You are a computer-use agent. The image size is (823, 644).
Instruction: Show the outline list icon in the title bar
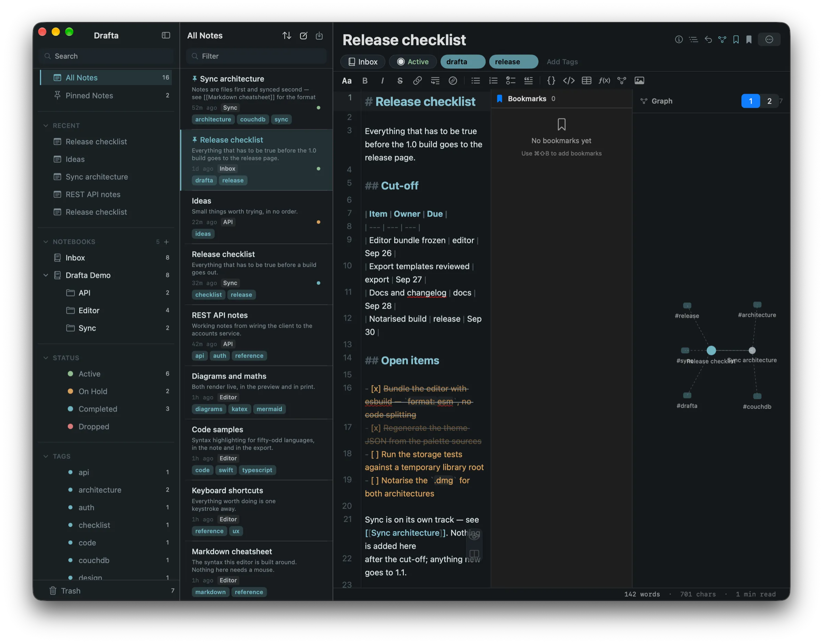tap(693, 39)
